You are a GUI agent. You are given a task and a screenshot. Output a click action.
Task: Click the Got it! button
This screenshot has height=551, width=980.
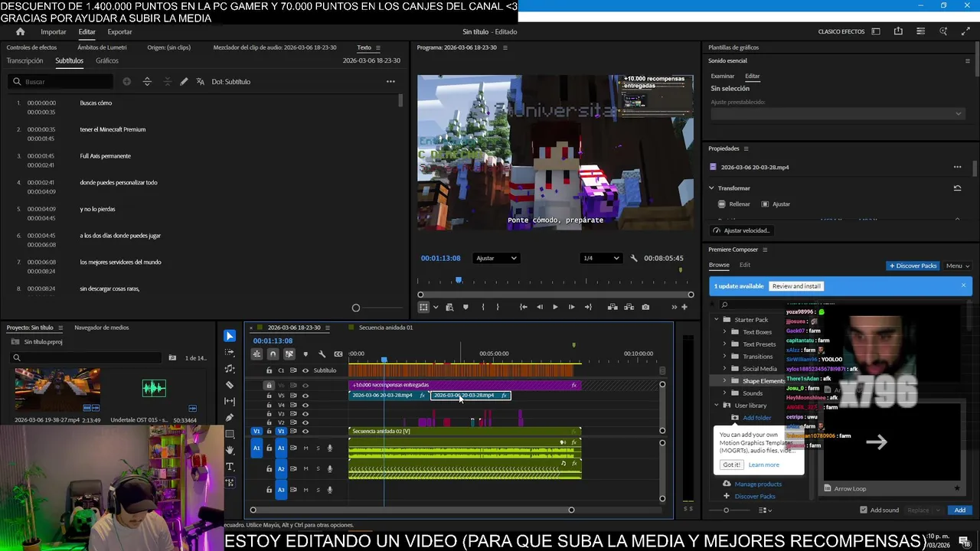click(731, 465)
